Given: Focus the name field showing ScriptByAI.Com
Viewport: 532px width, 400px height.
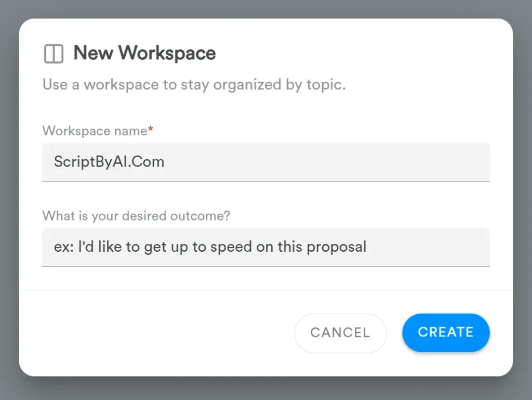Looking at the screenshot, I should [x=265, y=162].
